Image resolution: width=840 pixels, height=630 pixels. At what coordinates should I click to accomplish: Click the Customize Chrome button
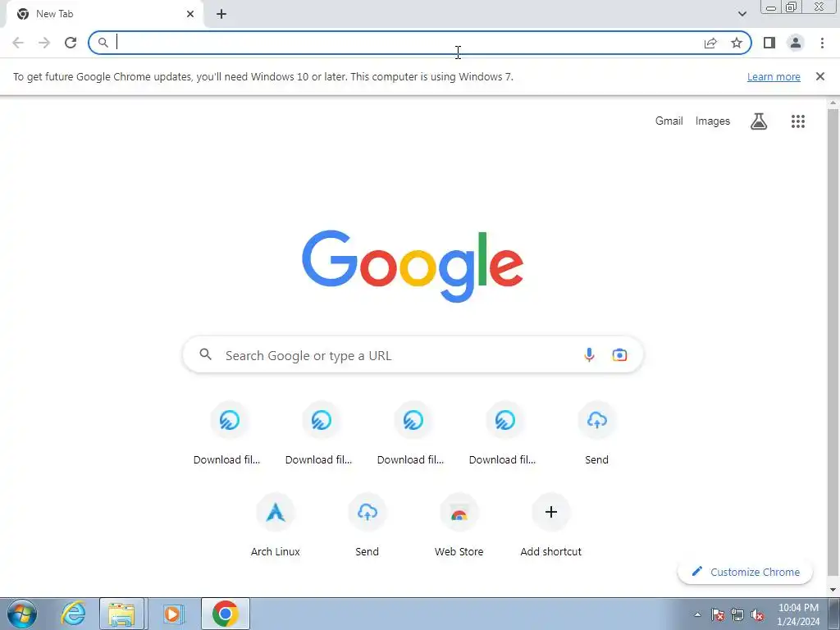[745, 572]
